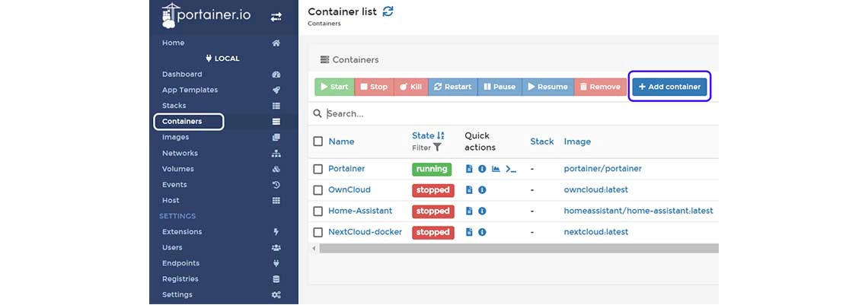
Task: Check the NextCloud-docker container checkbox
Action: [x=318, y=232]
